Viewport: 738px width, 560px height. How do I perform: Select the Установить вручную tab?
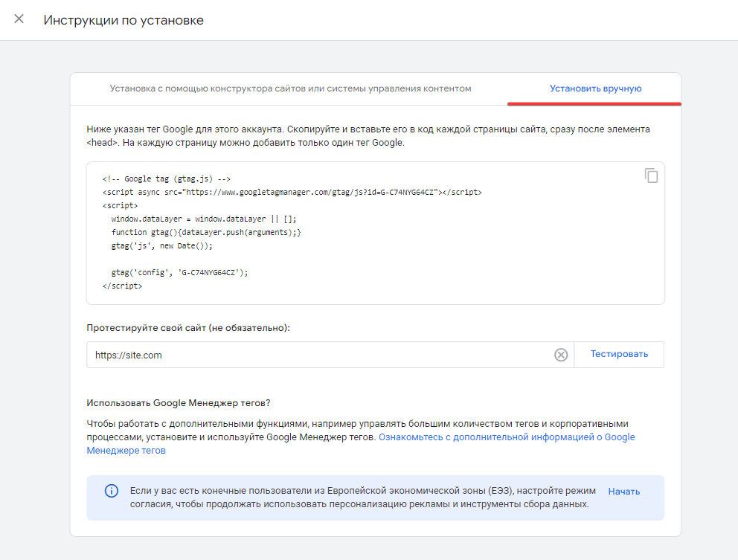pos(595,88)
